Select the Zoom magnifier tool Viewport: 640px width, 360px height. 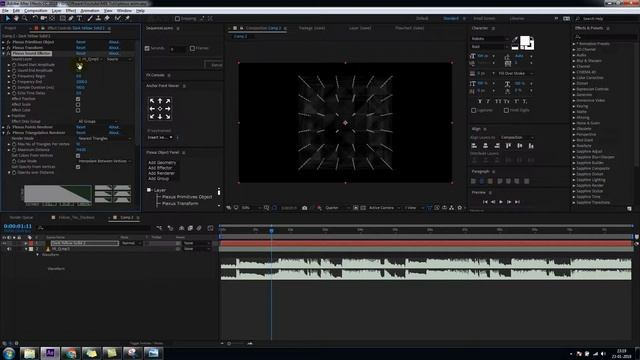24,18
